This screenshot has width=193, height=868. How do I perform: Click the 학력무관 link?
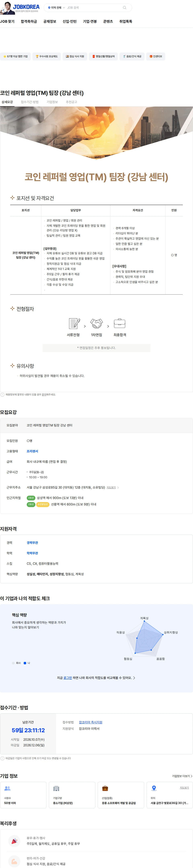click(32, 553)
